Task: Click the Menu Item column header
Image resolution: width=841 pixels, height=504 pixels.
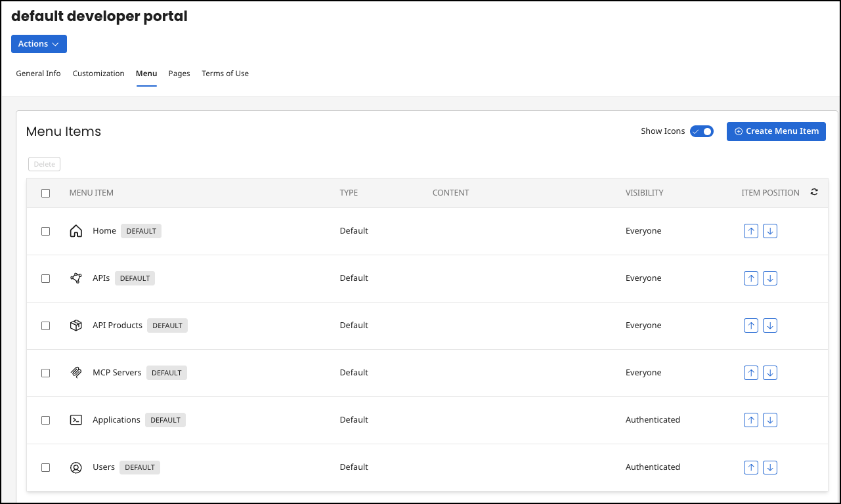Action: [x=91, y=193]
